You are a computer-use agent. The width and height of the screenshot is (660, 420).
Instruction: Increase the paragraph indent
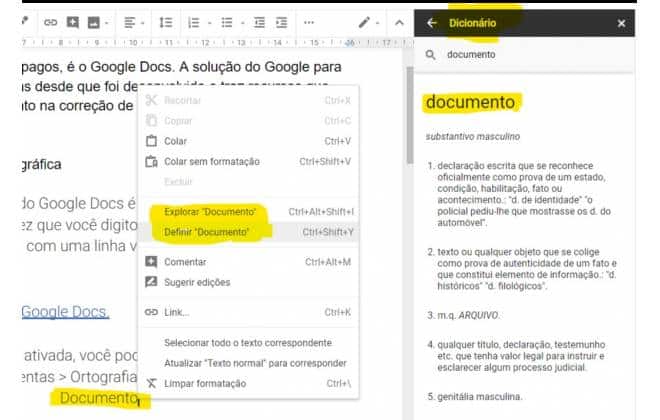tap(281, 22)
